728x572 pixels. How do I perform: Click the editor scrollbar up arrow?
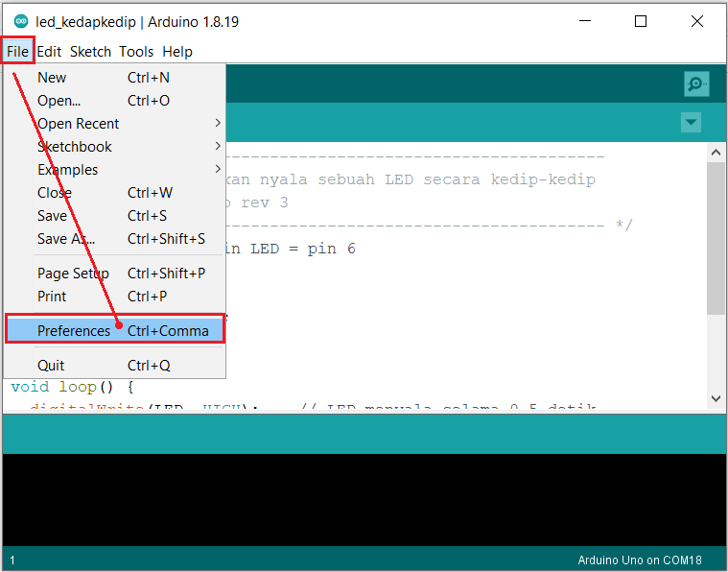716,152
